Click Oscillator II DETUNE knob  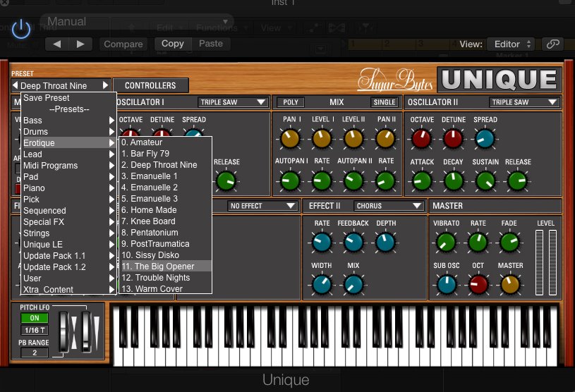pyautogui.click(x=453, y=139)
